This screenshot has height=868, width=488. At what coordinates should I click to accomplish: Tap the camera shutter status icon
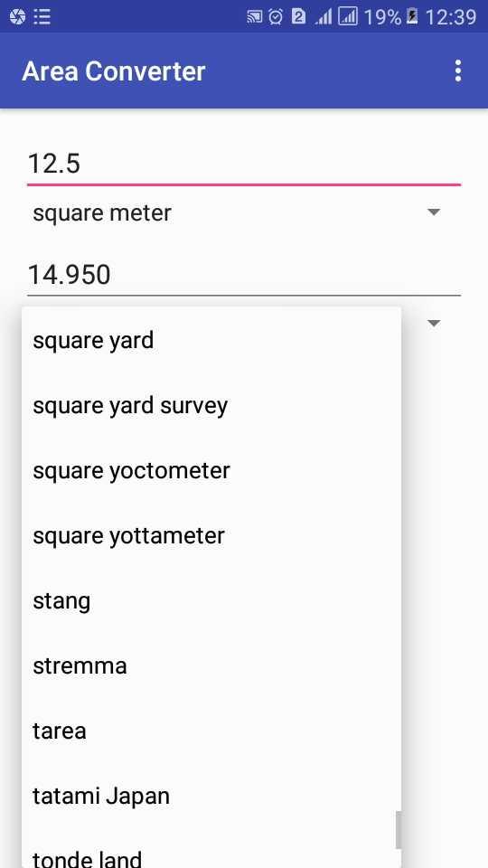tap(18, 17)
